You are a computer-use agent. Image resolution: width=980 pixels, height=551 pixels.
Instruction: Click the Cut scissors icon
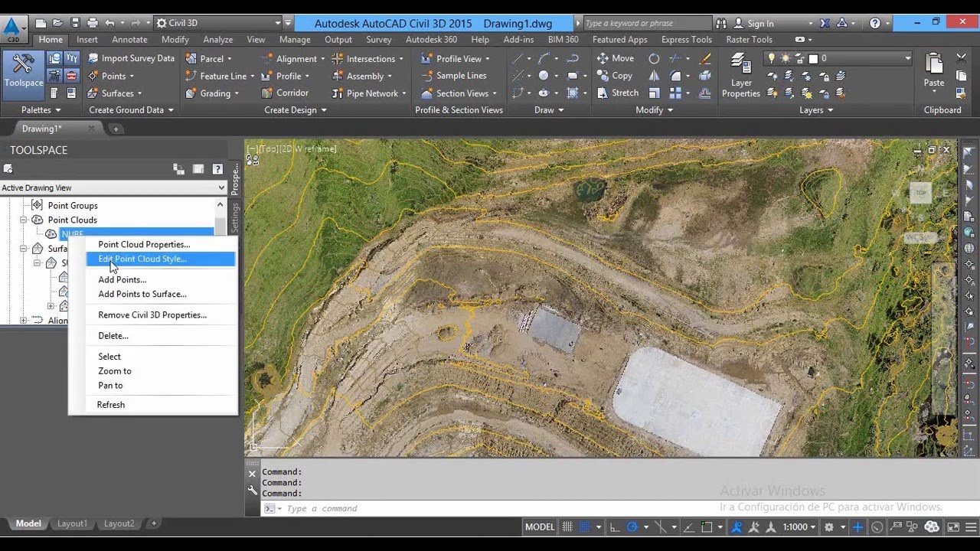(961, 58)
